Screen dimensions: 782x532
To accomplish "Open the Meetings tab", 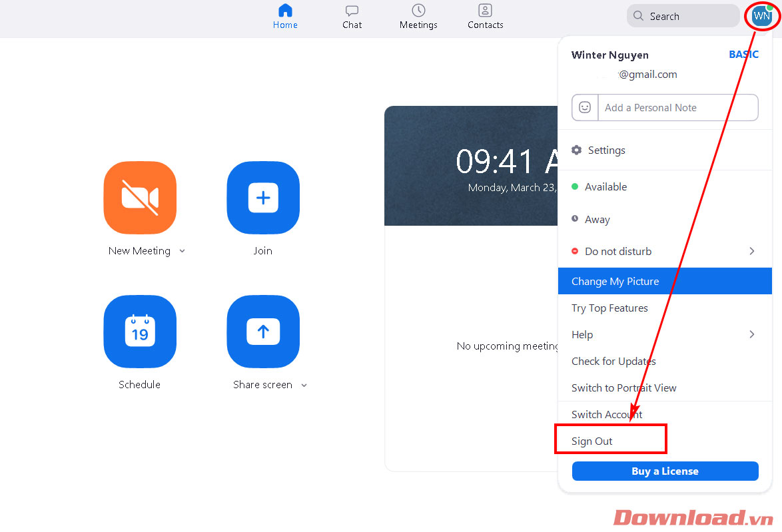I will (418, 17).
